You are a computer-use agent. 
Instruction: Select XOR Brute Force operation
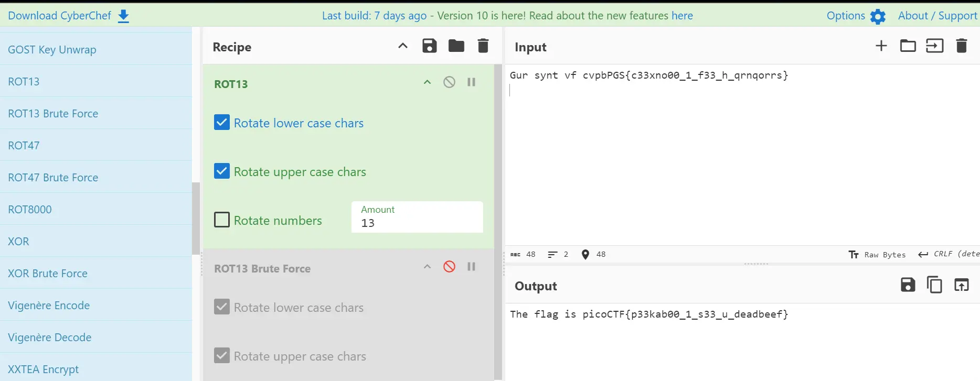click(x=96, y=273)
